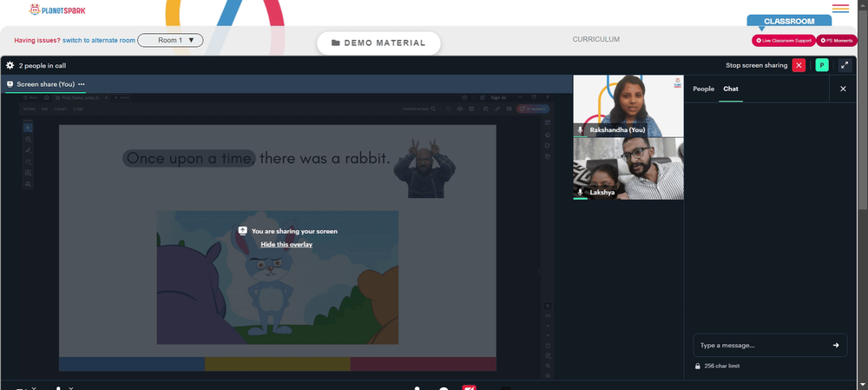
Task: Select Lakshya's video tile
Action: (628, 169)
